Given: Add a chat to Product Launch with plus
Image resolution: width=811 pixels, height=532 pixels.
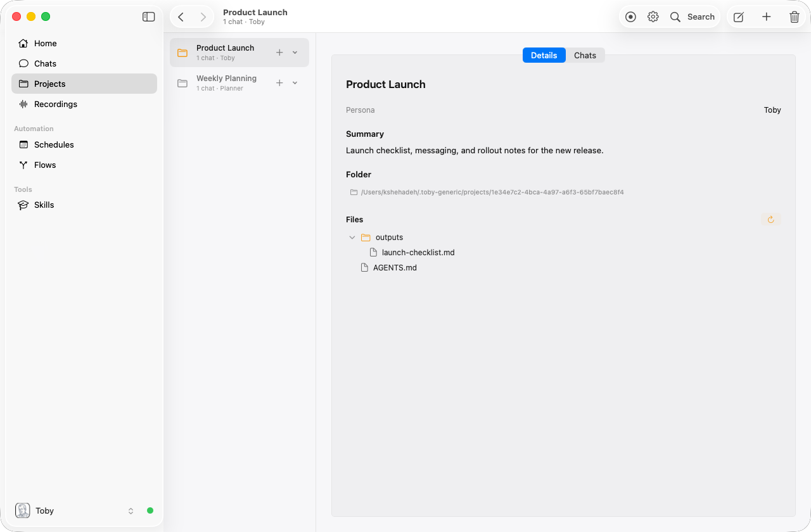Looking at the screenshot, I should point(279,53).
